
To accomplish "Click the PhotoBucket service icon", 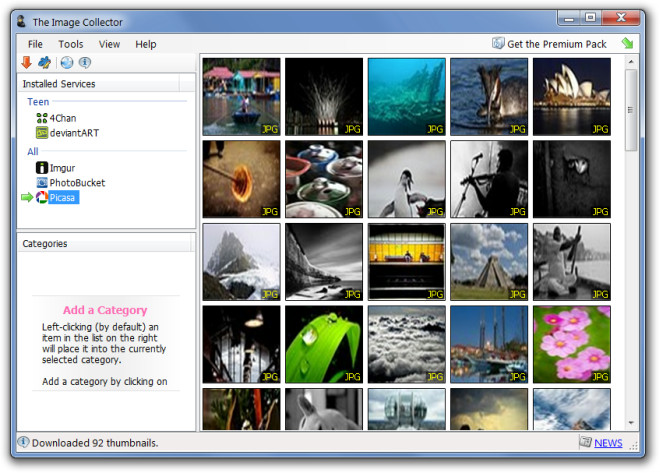I will pyautogui.click(x=42, y=183).
